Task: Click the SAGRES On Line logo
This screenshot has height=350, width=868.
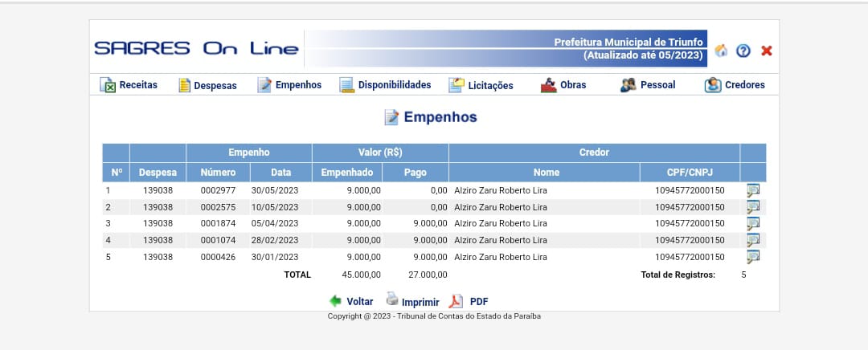Action: (x=196, y=48)
